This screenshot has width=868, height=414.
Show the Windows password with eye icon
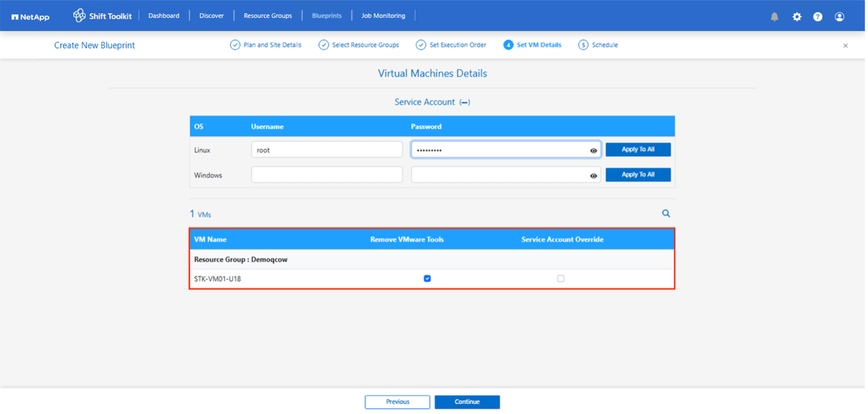(x=593, y=176)
